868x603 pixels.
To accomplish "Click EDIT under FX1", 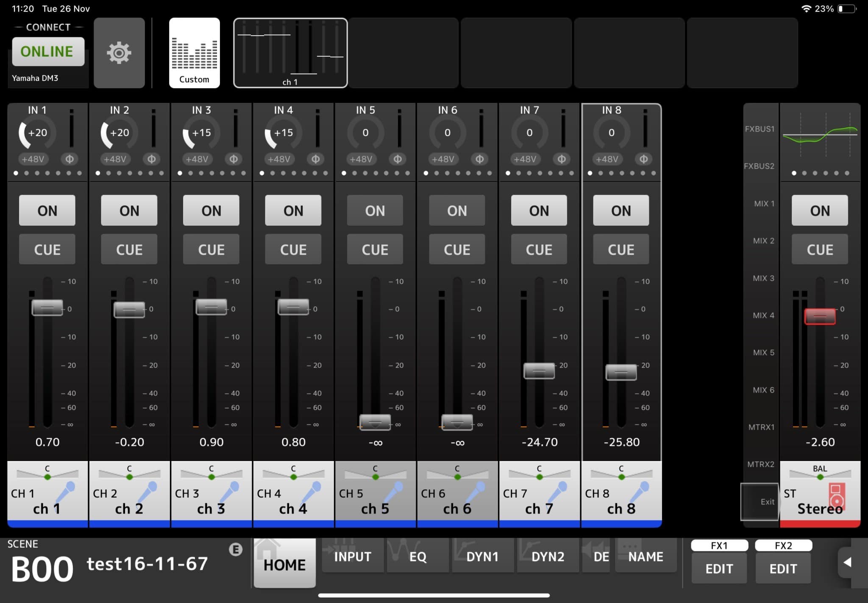I will tap(719, 568).
